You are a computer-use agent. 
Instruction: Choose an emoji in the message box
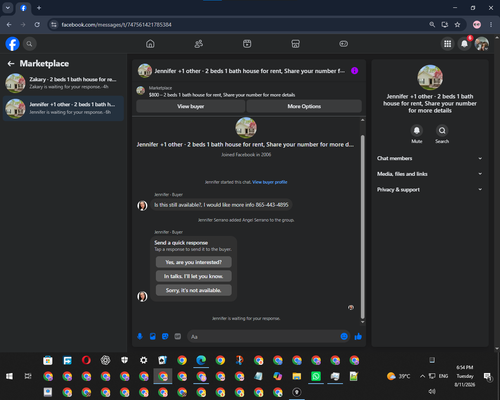(344, 336)
